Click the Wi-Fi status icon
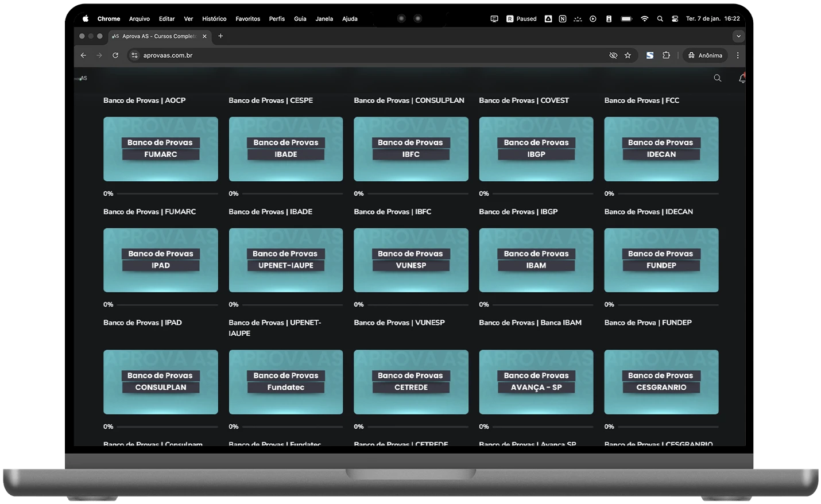The width and height of the screenshot is (821, 504). pyautogui.click(x=645, y=19)
